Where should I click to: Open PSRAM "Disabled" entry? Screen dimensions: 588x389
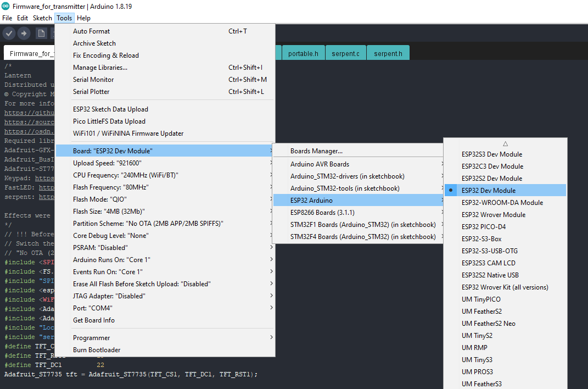tap(165, 248)
